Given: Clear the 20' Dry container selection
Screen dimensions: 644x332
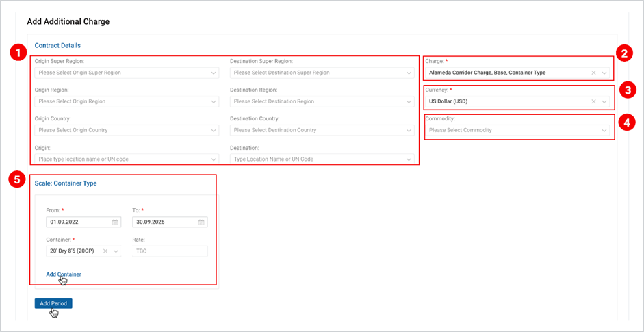Looking at the screenshot, I should (105, 251).
